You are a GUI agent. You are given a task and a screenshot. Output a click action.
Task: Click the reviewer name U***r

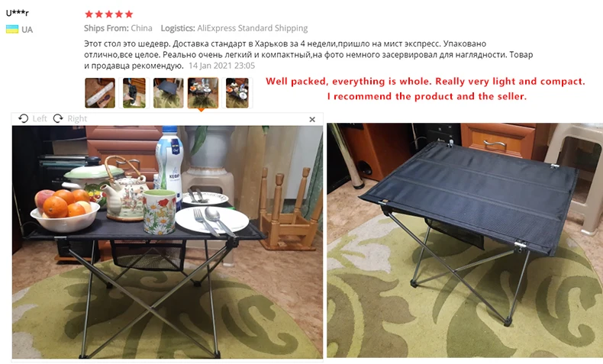click(x=18, y=13)
